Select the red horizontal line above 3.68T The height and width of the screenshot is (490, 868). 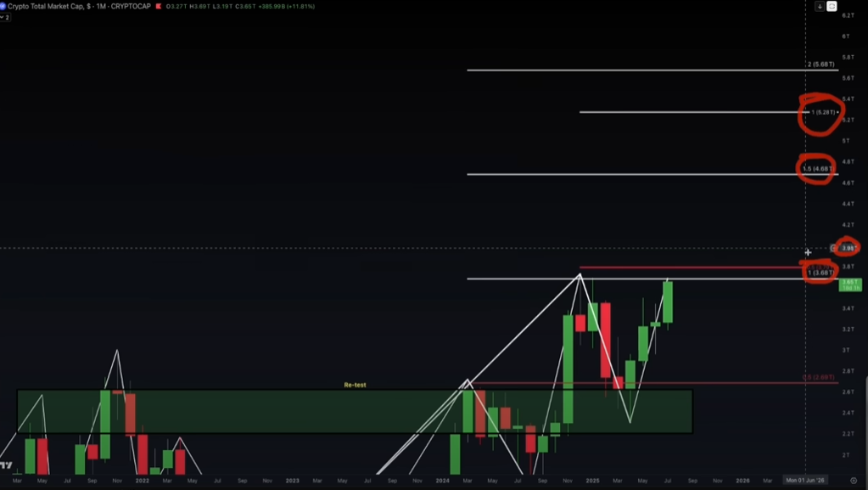tap(692, 268)
